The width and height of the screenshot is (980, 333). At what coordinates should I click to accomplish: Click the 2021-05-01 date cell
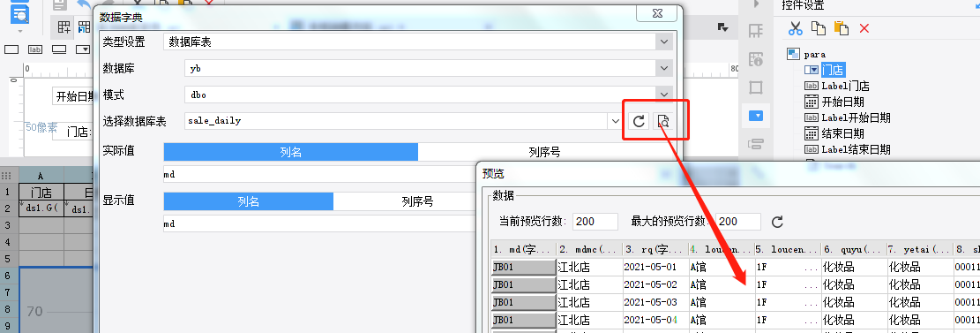[x=655, y=268]
